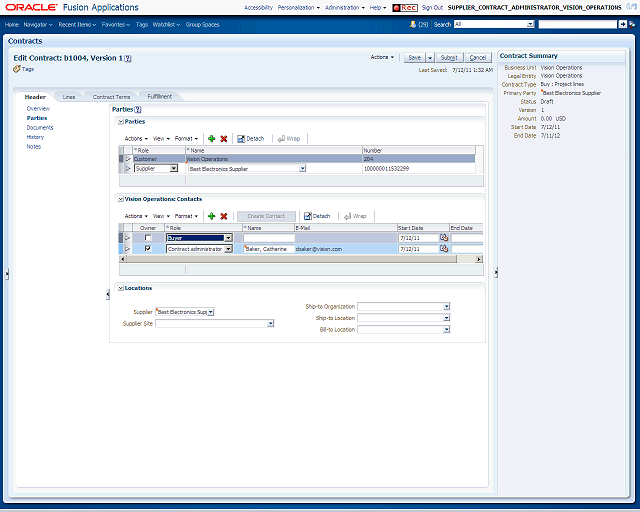
Task: Uncheck Owner checkbox for Contract administrator row
Action: (148, 248)
